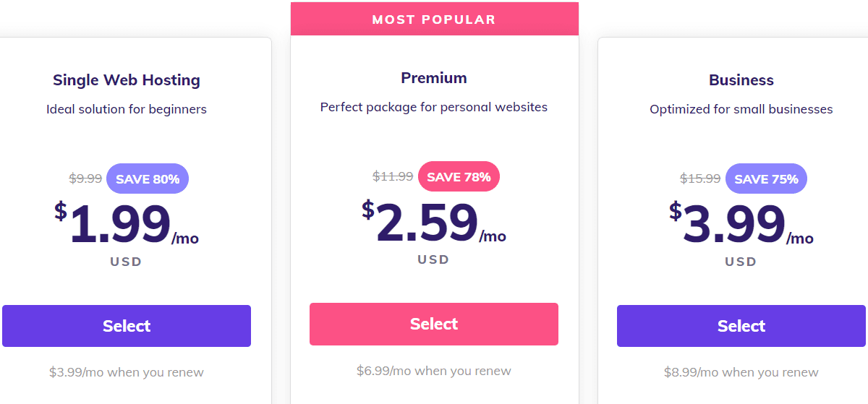This screenshot has width=868, height=404.
Task: Click the $8.99/mo renewal note
Action: click(741, 373)
